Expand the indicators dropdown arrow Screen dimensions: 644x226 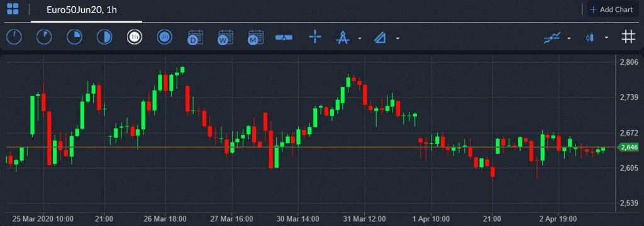(569, 38)
